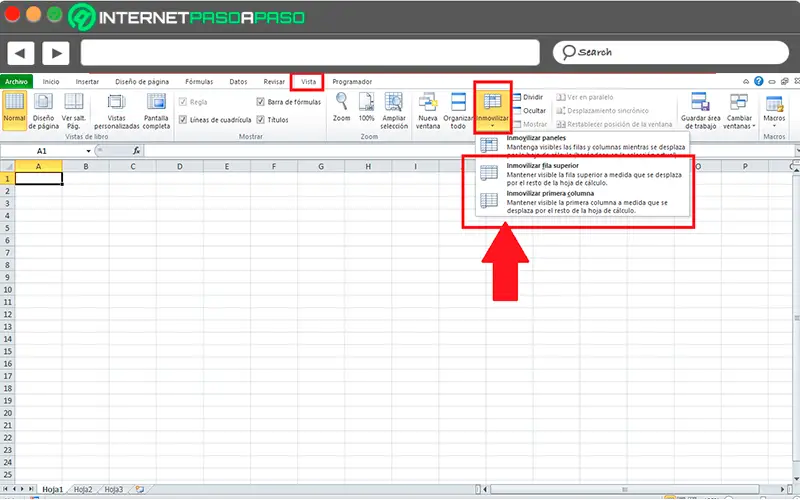Screen dimensions: 800x500
Task: Switch to the Hoja2 sheet tab
Action: [x=83, y=489]
